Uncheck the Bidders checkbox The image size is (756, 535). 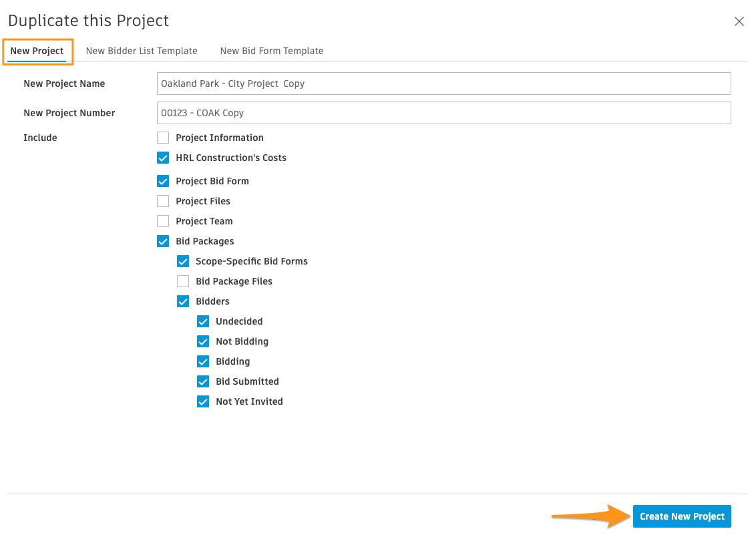pyautogui.click(x=183, y=302)
